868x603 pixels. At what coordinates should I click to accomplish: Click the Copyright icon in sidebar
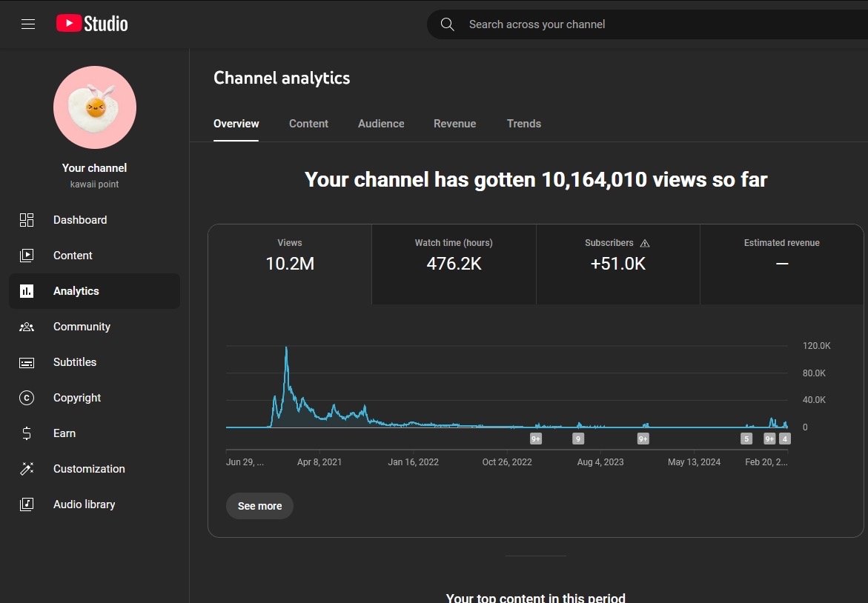27,398
